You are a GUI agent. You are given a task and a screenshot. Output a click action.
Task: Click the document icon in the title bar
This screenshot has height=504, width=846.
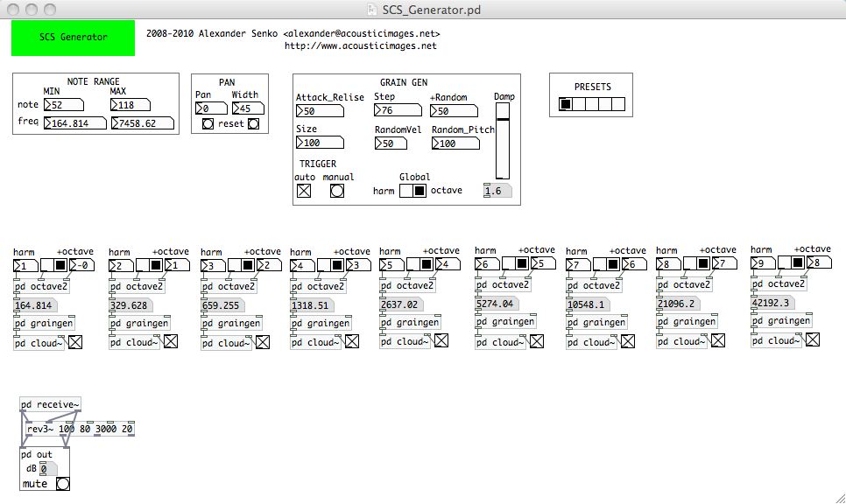pyautogui.click(x=374, y=9)
